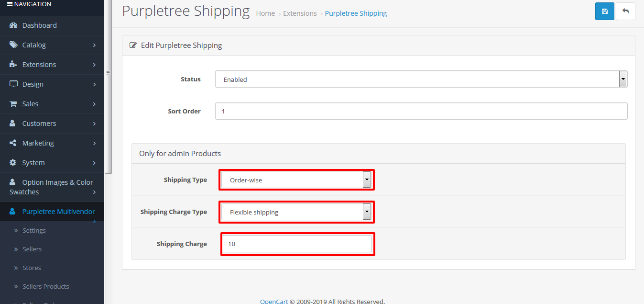Click the System gear icon
Viewport: 644px width, 304px height.
pos(13,163)
